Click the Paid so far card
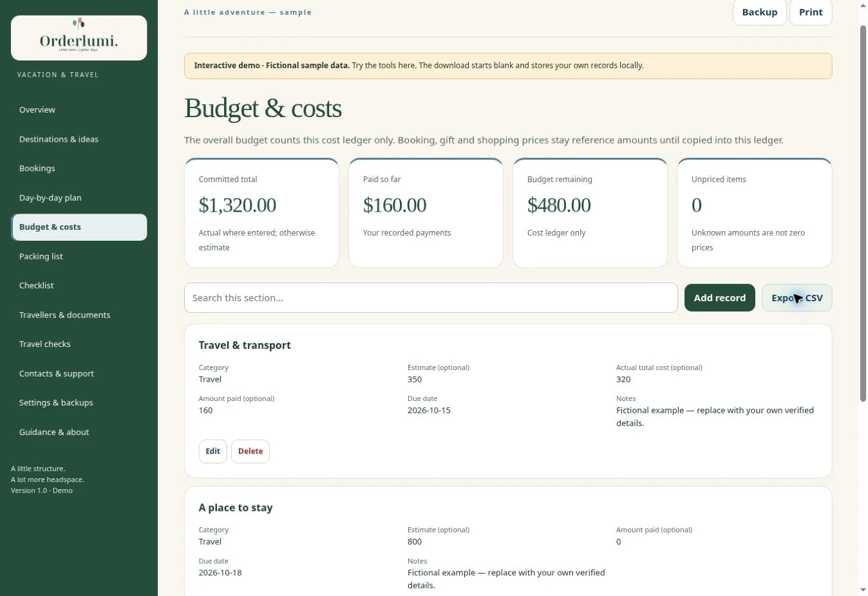 pos(426,213)
